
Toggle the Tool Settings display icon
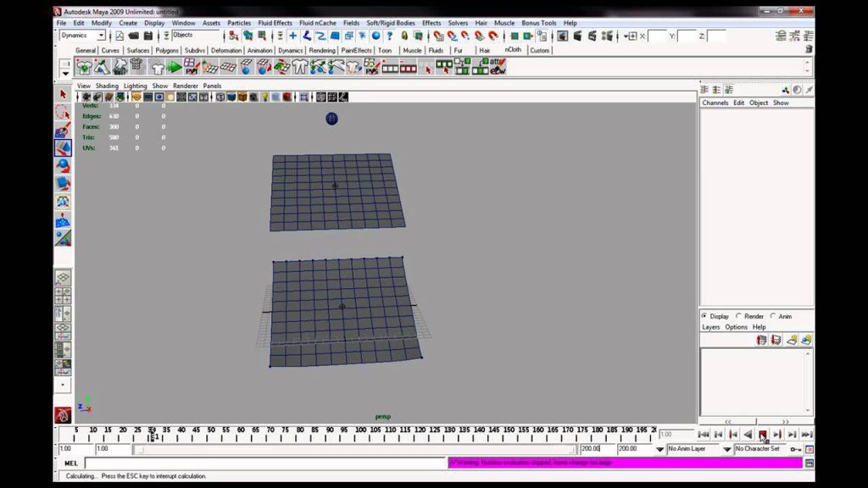click(794, 36)
